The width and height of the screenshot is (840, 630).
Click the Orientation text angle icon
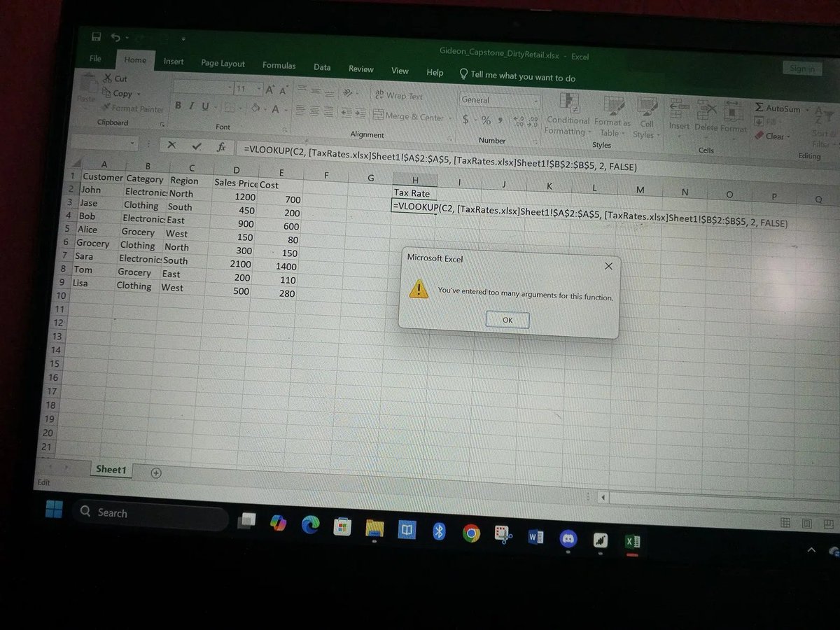click(x=349, y=94)
